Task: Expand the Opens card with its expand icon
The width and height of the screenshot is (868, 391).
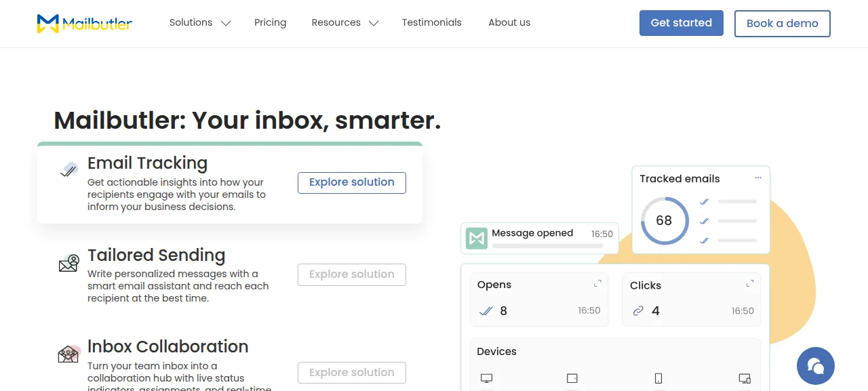Action: pyautogui.click(x=597, y=283)
